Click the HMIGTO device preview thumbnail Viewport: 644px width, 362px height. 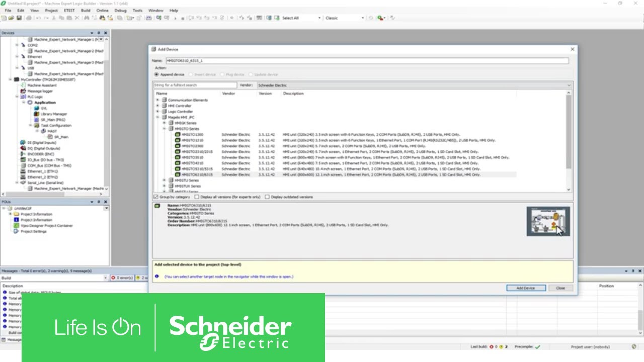tap(548, 221)
